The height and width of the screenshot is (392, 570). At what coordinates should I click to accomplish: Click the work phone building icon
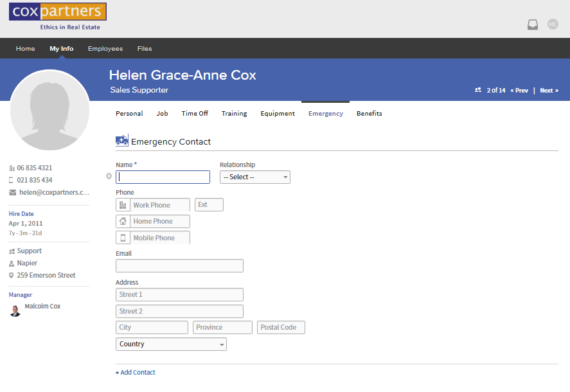(123, 205)
